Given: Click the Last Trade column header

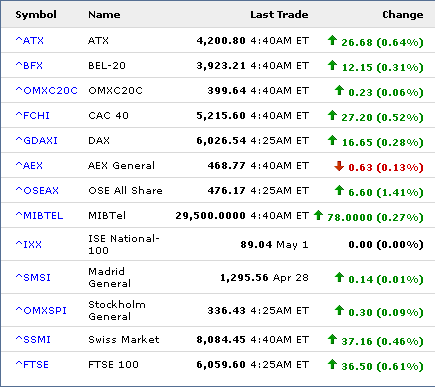Looking at the screenshot, I should click(279, 15).
